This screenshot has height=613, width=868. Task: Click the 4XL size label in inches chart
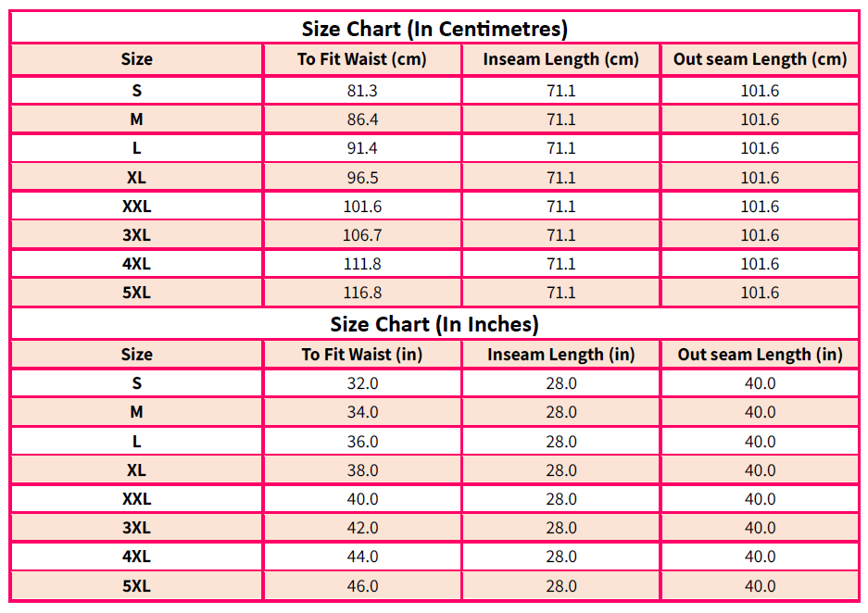pyautogui.click(x=136, y=557)
